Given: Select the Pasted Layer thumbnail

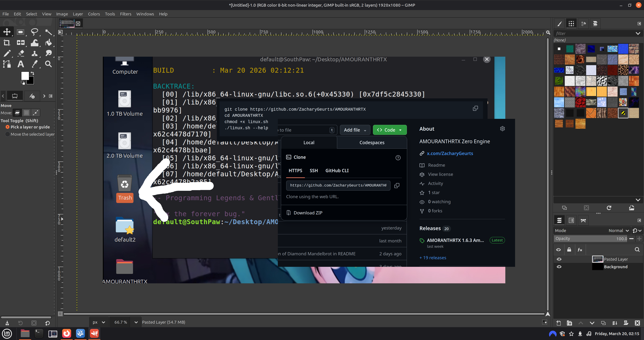Looking at the screenshot, I should coord(597,259).
